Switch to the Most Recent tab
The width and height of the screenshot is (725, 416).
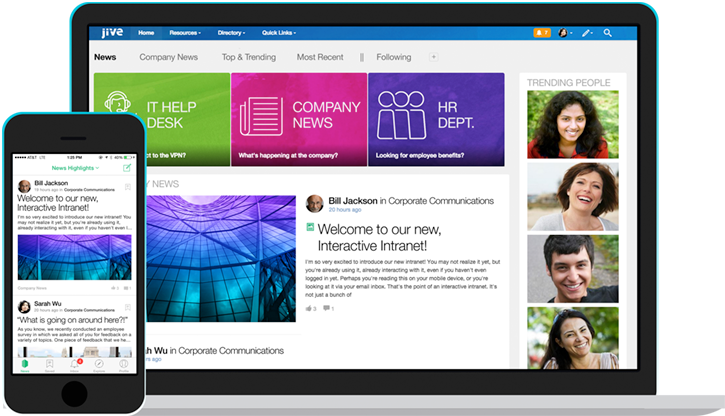[320, 57]
